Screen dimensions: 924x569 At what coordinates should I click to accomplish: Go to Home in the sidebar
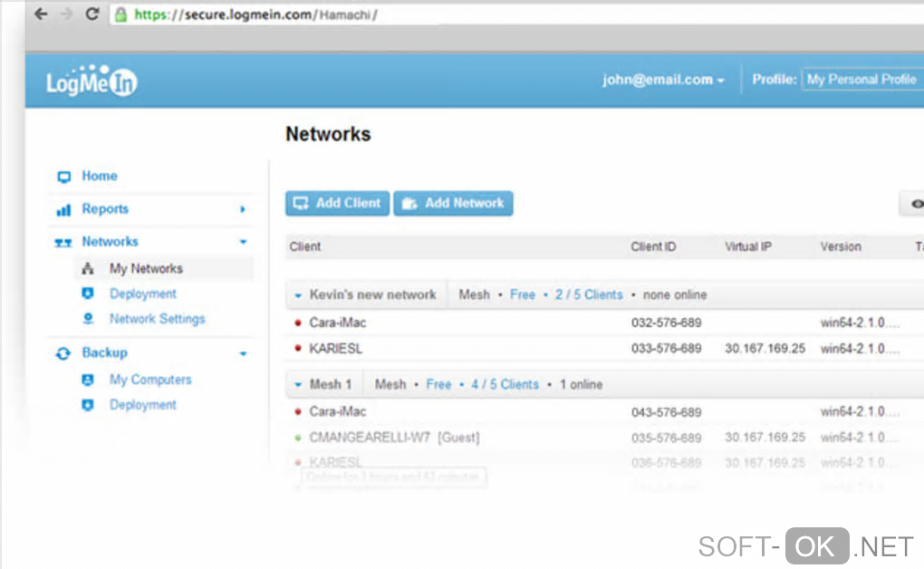point(99,176)
